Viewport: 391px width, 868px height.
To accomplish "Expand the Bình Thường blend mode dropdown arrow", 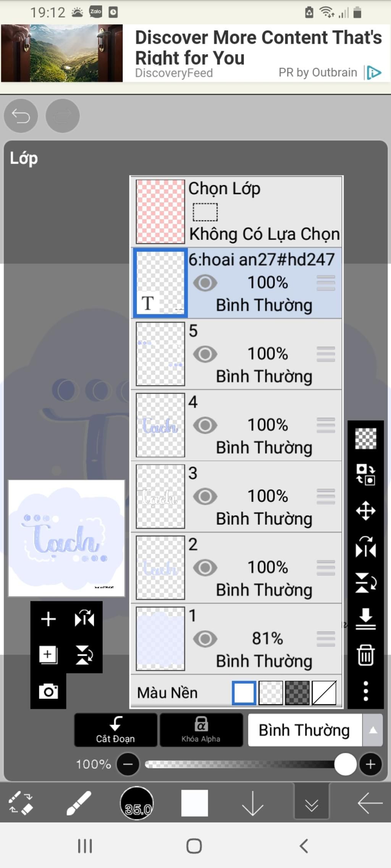I will 373,730.
